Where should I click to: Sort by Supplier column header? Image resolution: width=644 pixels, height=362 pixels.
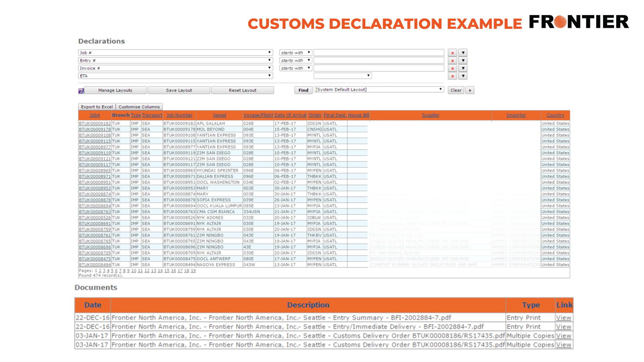(430, 115)
